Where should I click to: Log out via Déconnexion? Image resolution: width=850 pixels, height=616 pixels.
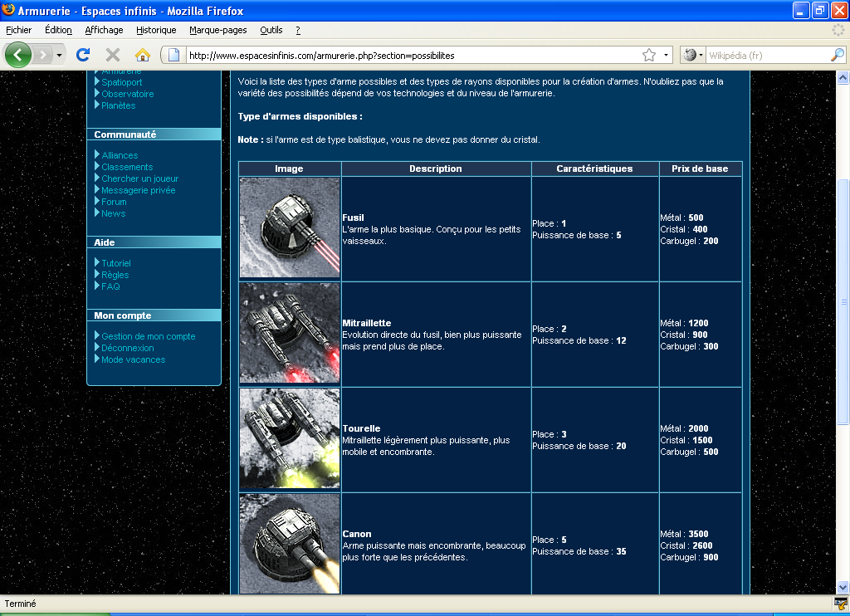pos(127,348)
